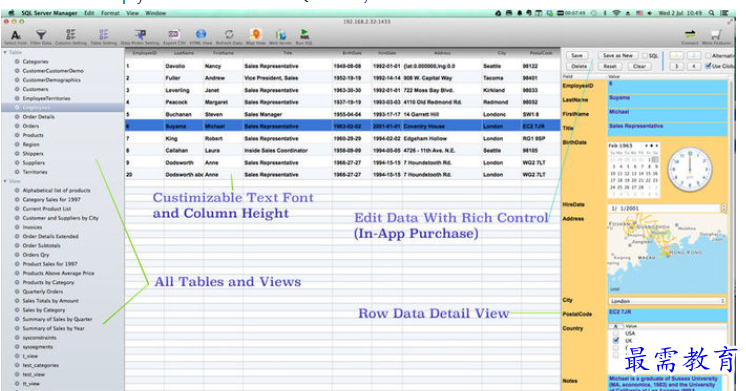Open the Category Sales for 1997 view

tap(51, 199)
